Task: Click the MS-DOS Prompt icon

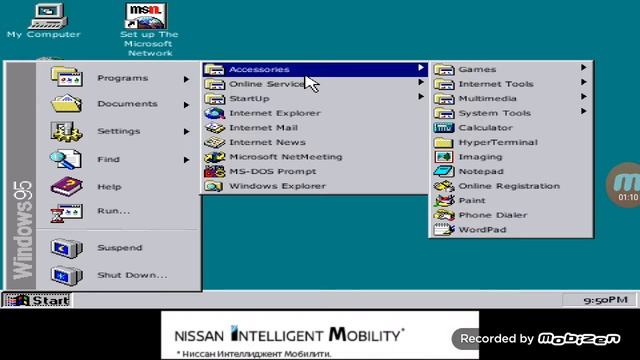Action: (x=215, y=171)
